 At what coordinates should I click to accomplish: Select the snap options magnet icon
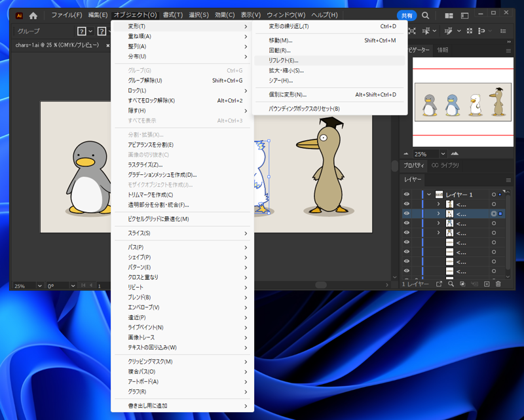point(481,31)
